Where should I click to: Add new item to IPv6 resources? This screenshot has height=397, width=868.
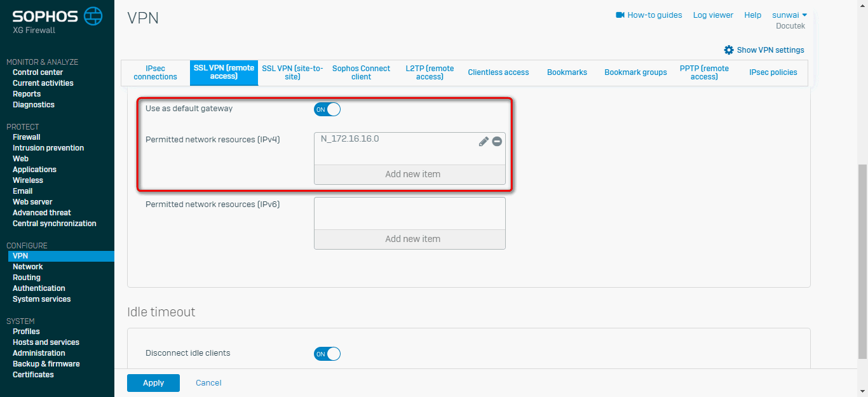click(410, 239)
